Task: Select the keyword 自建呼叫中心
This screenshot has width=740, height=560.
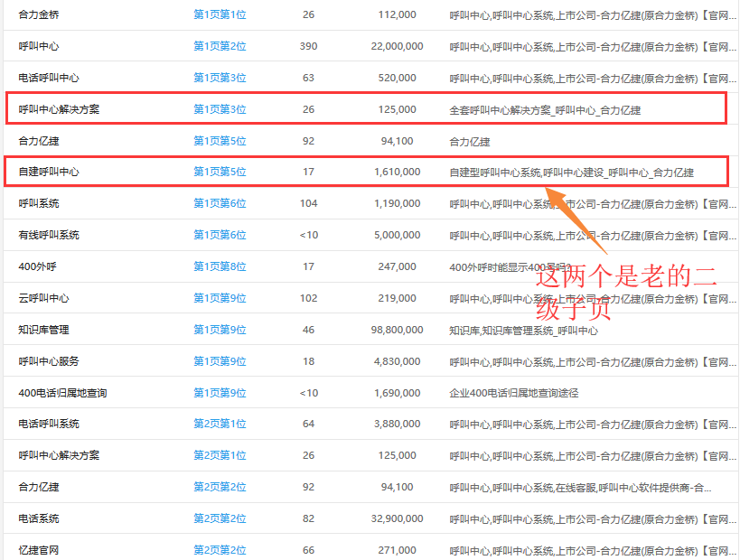Action: pyautogui.click(x=49, y=172)
